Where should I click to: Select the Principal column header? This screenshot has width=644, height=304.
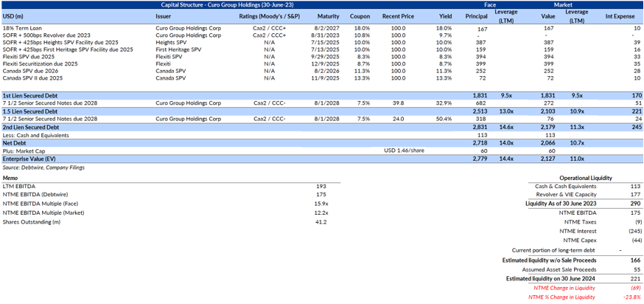point(477,16)
